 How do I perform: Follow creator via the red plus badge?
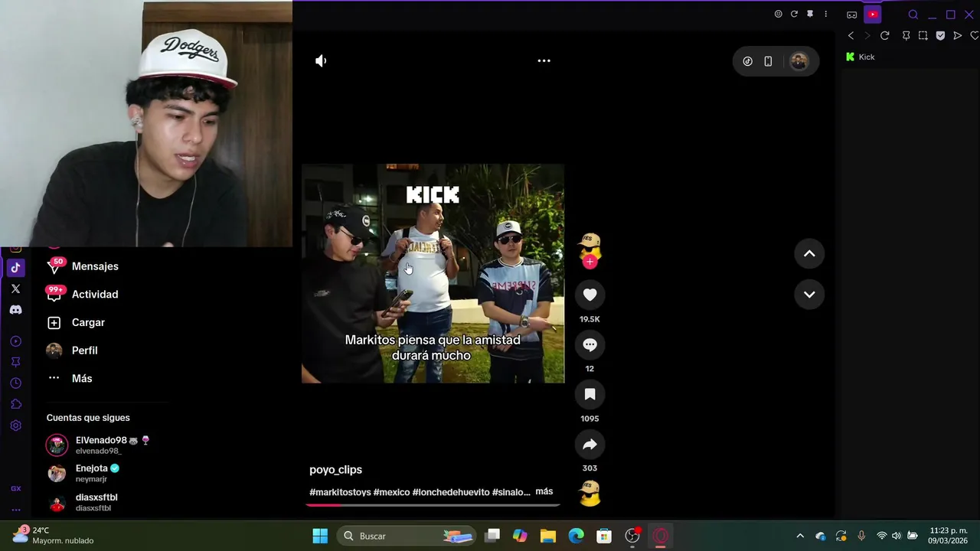[x=590, y=262]
